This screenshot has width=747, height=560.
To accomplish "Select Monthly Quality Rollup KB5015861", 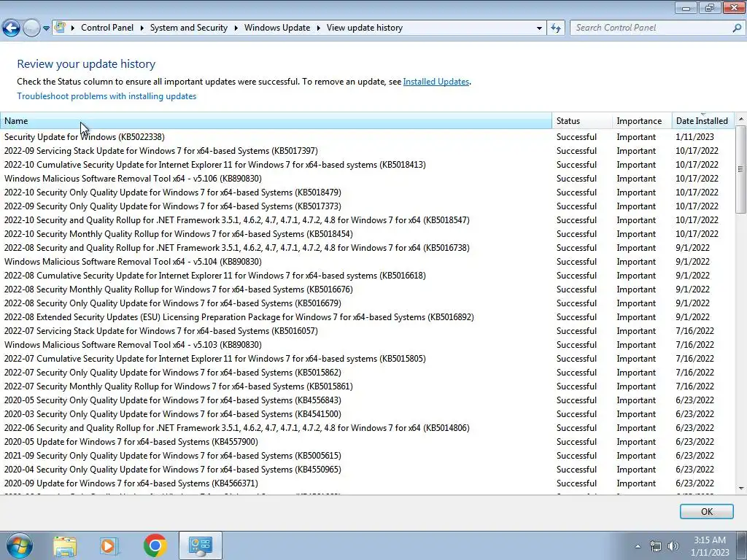I will tap(367, 386).
